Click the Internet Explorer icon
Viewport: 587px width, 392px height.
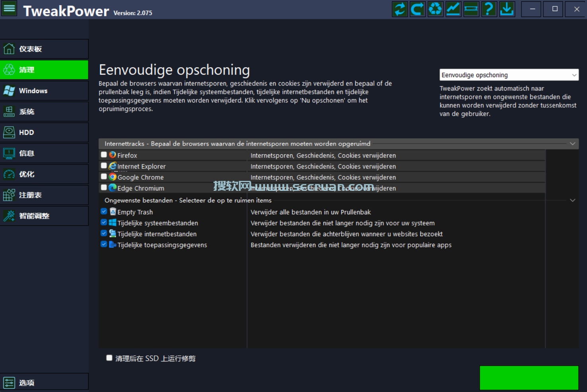click(113, 166)
